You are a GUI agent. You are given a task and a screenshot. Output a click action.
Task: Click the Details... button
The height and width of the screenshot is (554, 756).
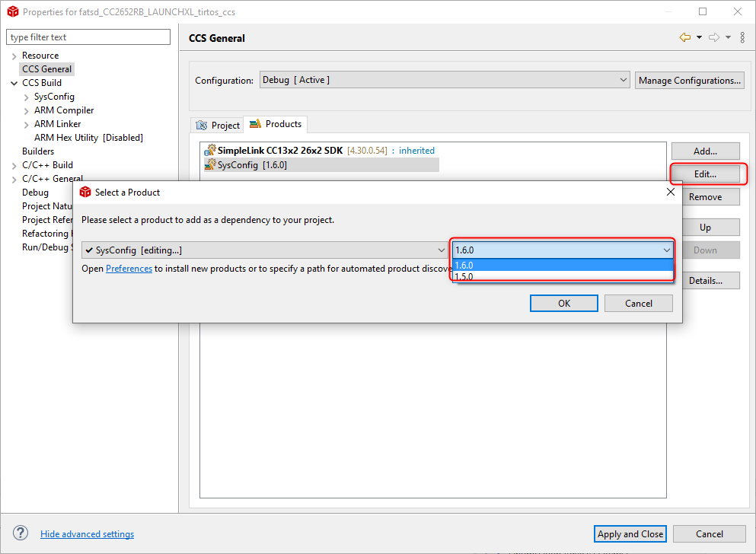[x=710, y=281]
